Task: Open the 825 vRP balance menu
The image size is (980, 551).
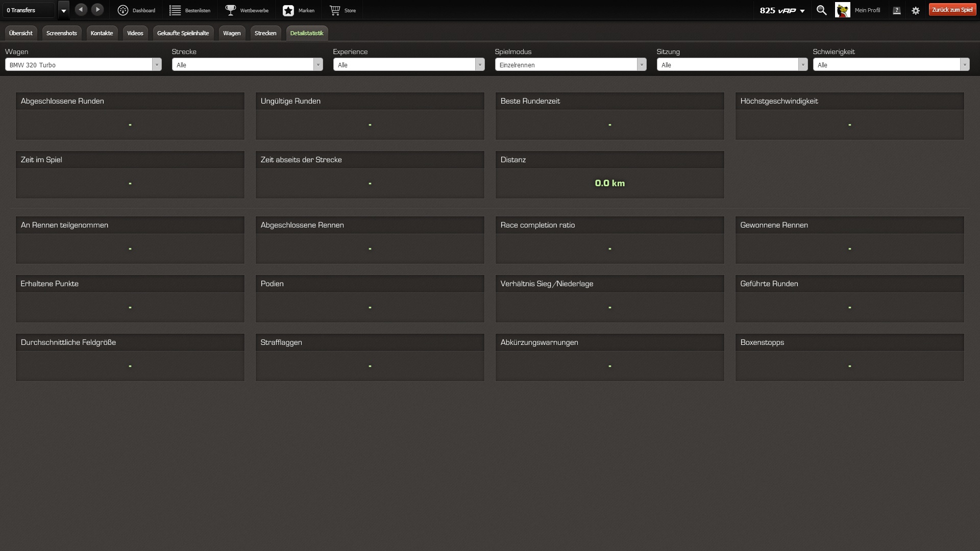Action: (782, 11)
